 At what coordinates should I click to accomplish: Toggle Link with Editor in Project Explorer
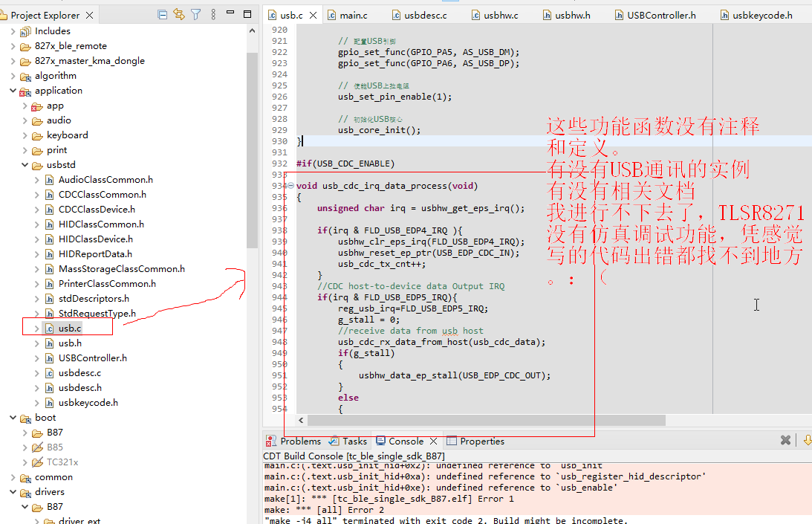pyautogui.click(x=179, y=15)
